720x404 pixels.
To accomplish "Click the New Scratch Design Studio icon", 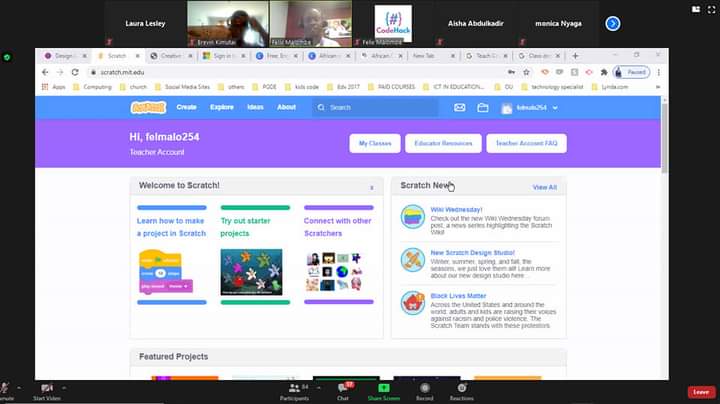I will tap(412, 260).
